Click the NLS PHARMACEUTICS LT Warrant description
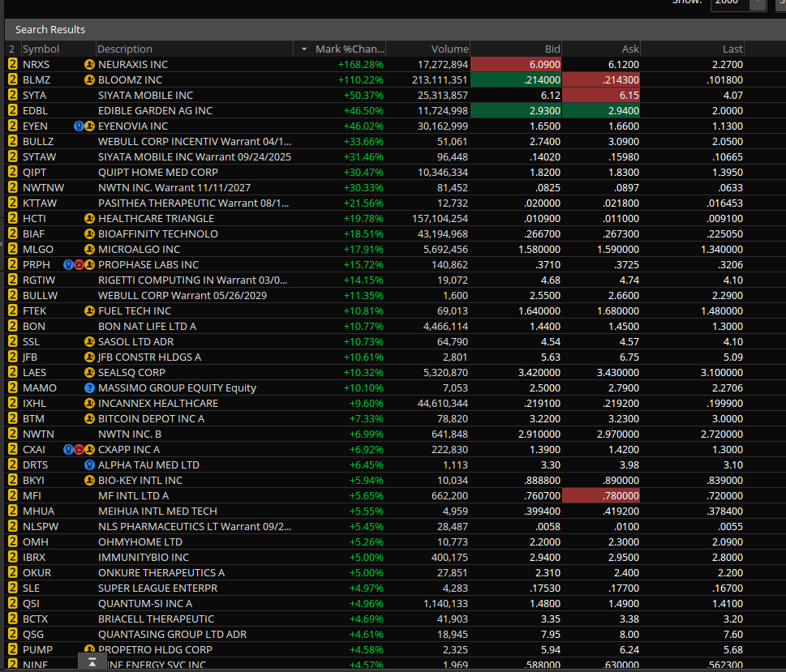This screenshot has height=672, width=786. (195, 527)
